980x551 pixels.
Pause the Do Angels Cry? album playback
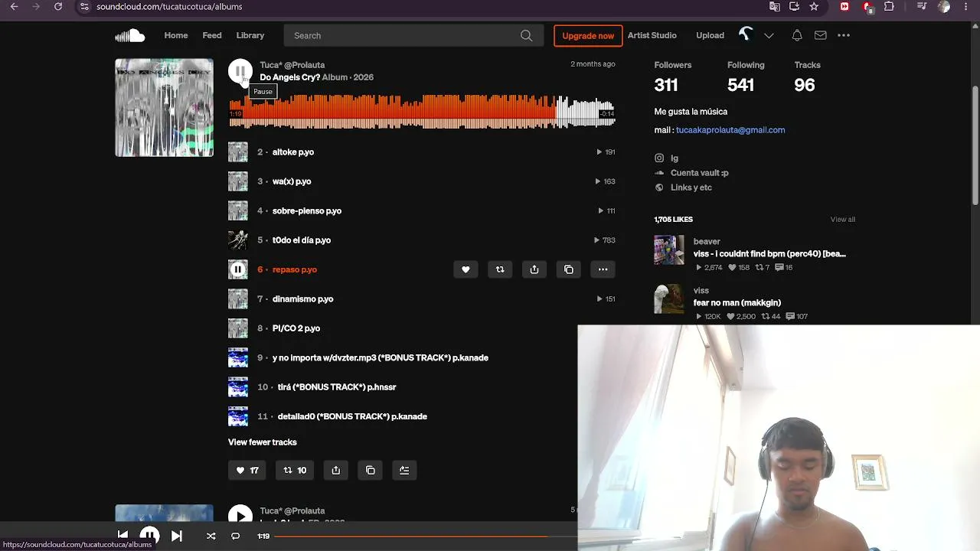[x=240, y=71]
